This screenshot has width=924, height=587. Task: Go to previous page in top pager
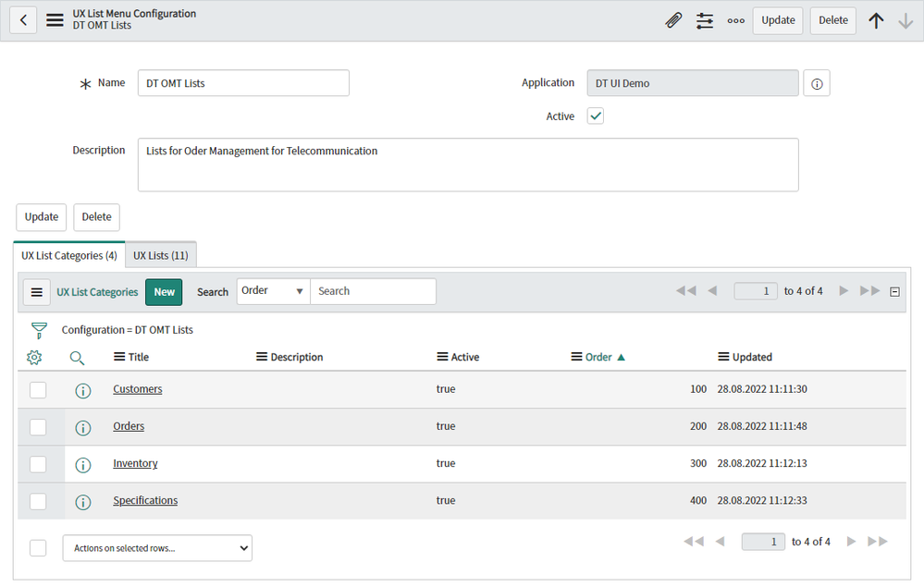(712, 290)
